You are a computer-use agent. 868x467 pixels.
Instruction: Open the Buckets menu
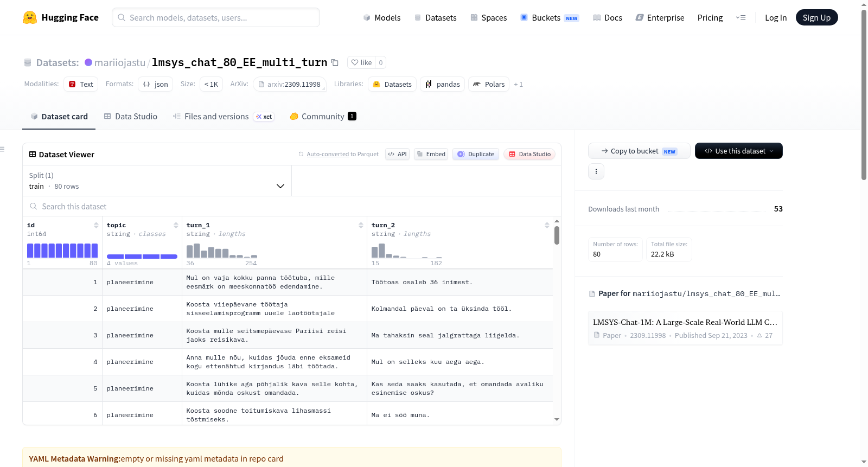click(550, 17)
